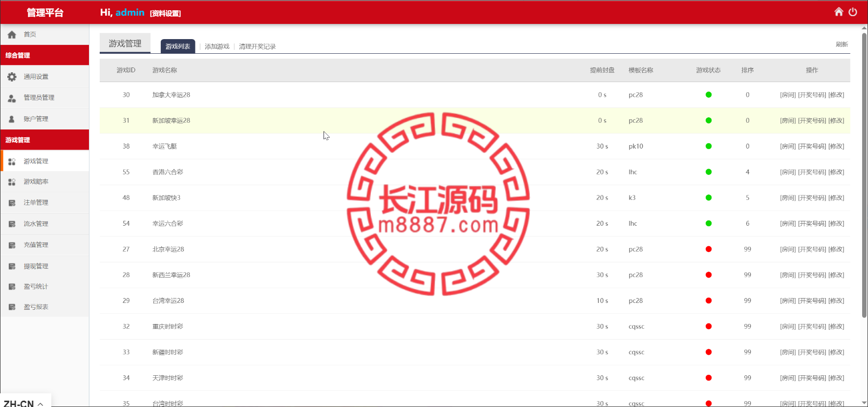Click [修改] for 北京幸运28
The image size is (868, 407).
(x=836, y=249)
